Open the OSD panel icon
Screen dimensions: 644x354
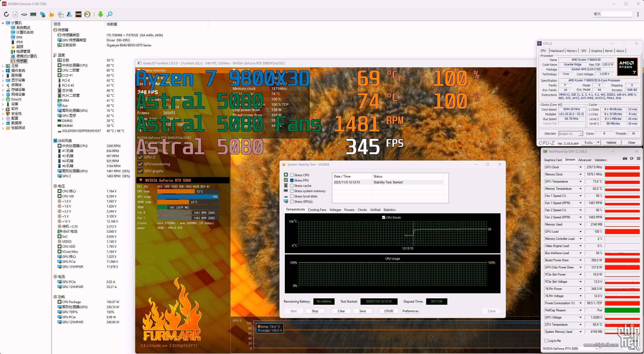click(78, 14)
